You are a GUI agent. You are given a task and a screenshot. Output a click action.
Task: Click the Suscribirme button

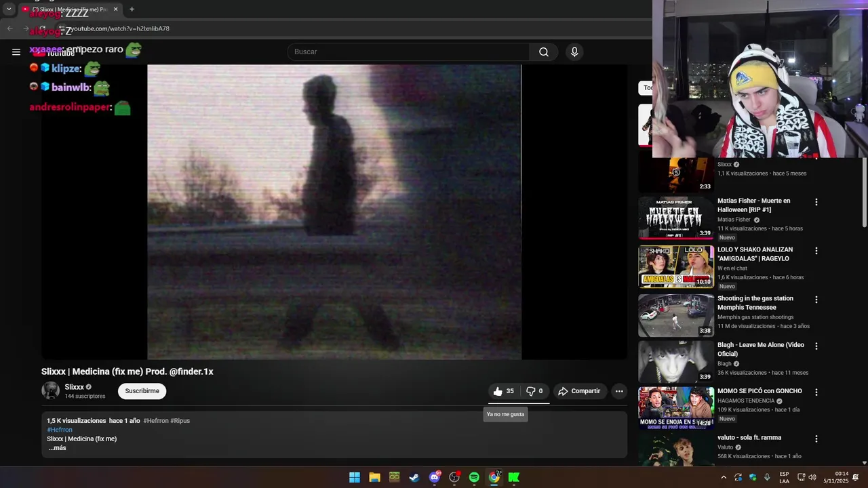pos(142,391)
